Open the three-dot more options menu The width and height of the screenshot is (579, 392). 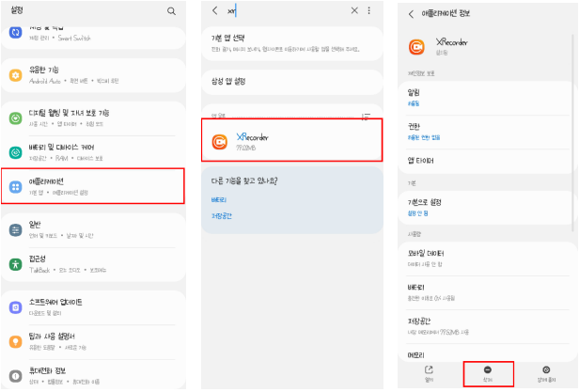tap(369, 10)
